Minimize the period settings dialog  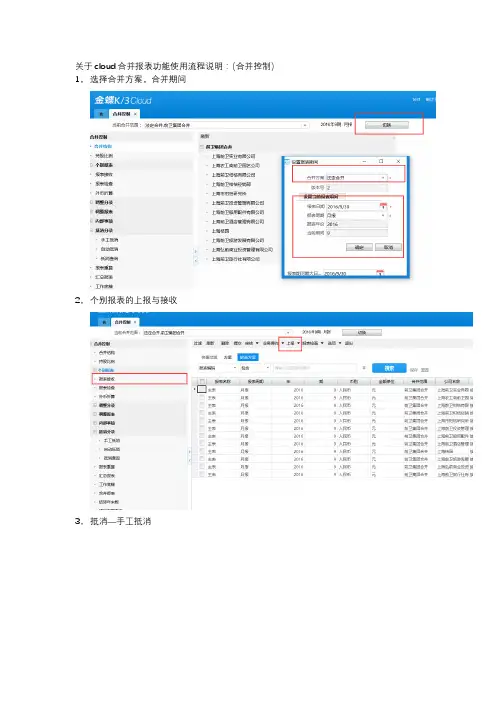[364, 161]
